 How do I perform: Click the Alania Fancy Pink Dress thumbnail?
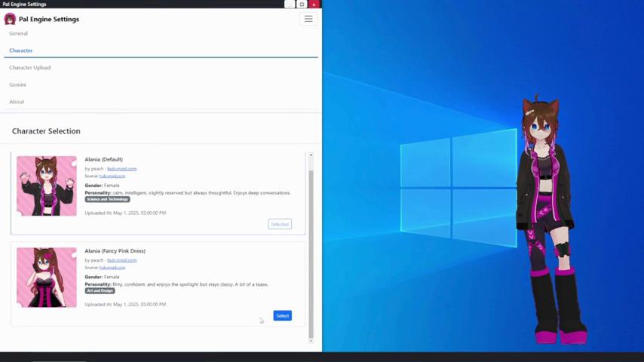tap(47, 278)
